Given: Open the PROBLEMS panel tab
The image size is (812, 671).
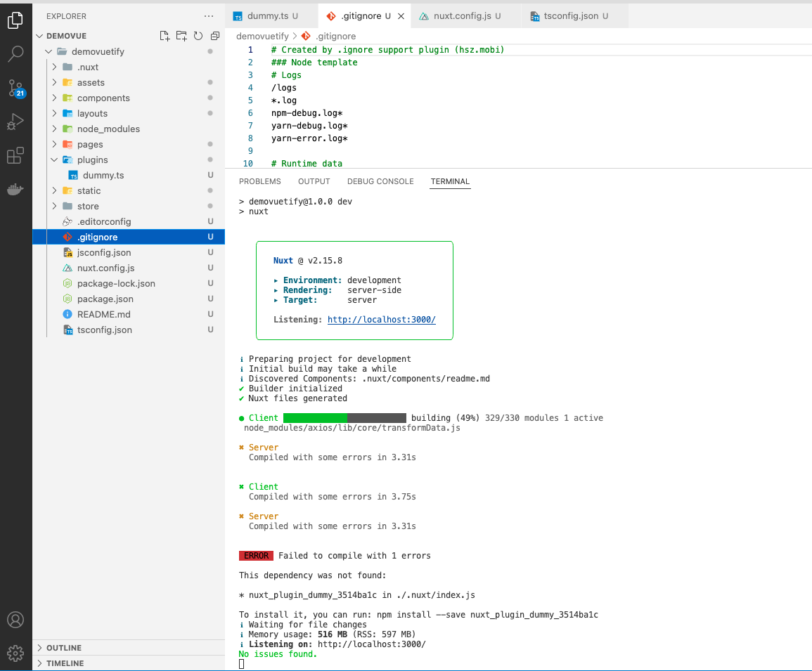Looking at the screenshot, I should click(x=260, y=181).
